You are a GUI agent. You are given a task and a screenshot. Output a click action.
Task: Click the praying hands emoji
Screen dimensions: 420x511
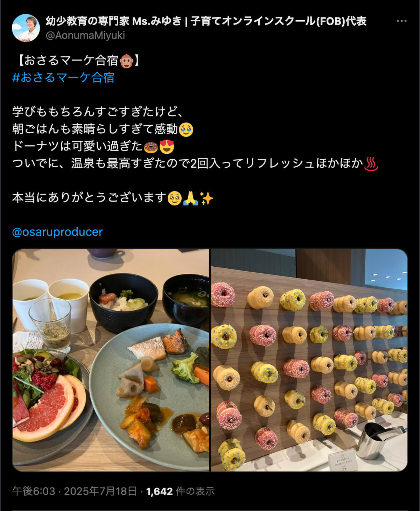[x=190, y=198]
